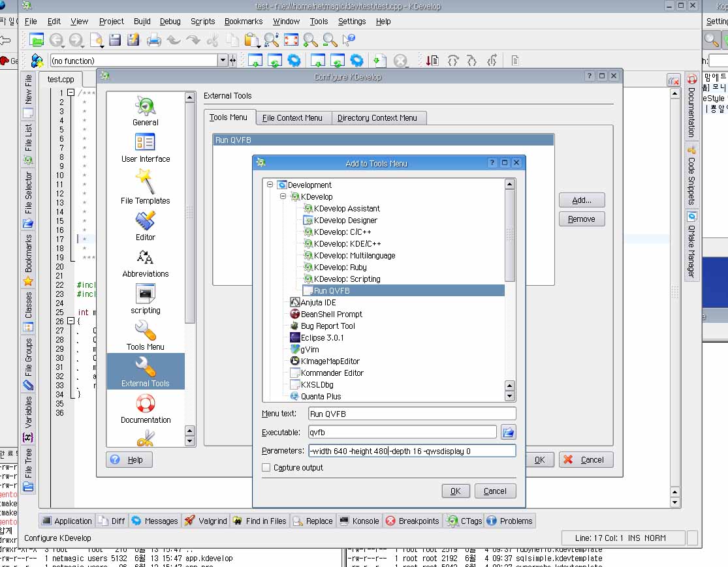The width and height of the screenshot is (728, 567).
Task: Collapse code fold at line 26
Action: click(x=71, y=320)
